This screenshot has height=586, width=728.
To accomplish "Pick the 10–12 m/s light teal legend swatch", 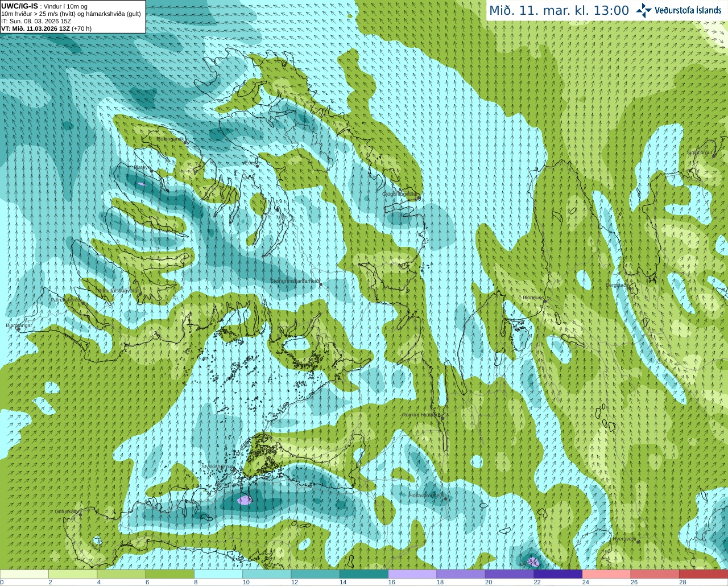I will (267, 574).
